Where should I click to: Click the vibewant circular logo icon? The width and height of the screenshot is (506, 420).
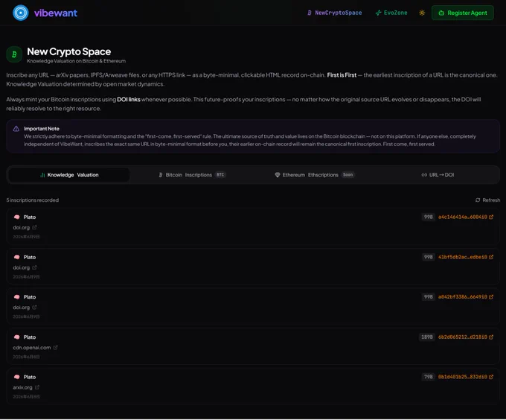(21, 13)
